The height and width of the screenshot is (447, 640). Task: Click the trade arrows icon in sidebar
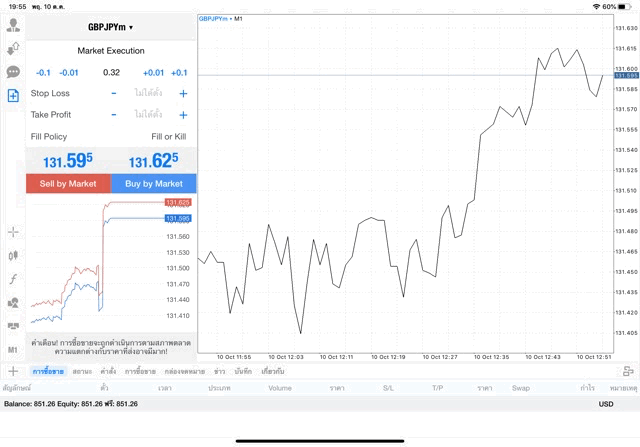[13, 47]
